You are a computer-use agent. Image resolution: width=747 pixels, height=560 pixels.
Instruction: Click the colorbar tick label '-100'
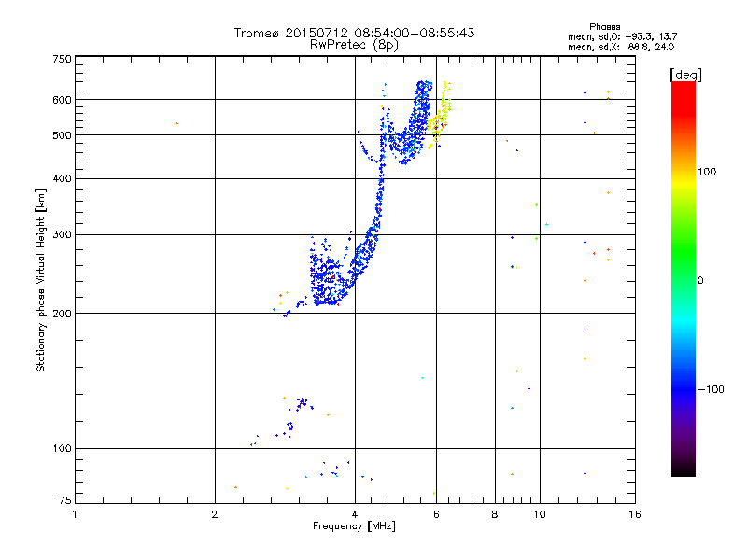pos(712,389)
